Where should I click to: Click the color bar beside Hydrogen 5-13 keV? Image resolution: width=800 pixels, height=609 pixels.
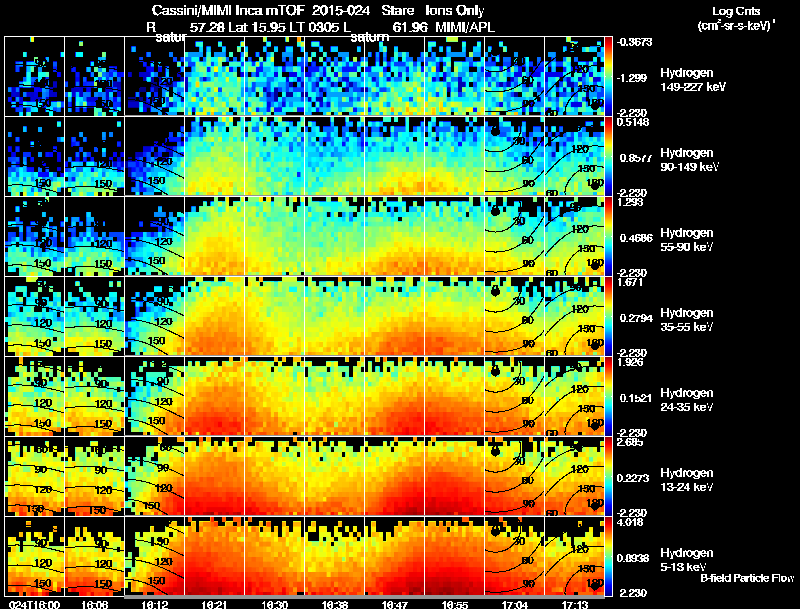pos(608,556)
